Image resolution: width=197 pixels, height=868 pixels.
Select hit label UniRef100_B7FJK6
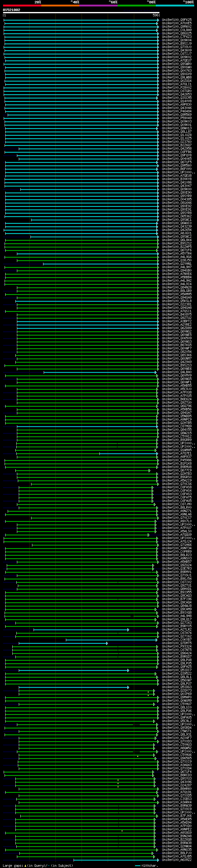(x=176, y=815)
